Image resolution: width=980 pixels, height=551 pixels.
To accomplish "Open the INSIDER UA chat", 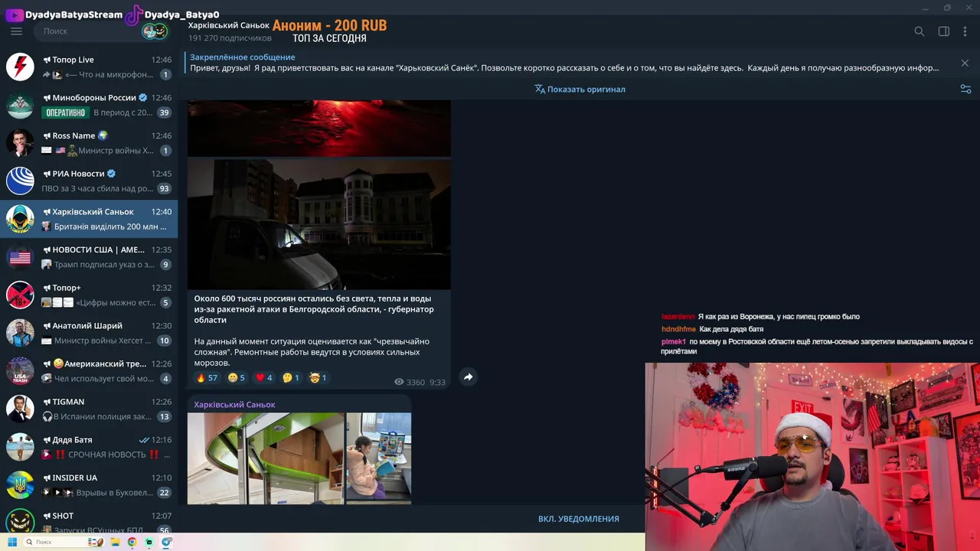I will [89, 485].
